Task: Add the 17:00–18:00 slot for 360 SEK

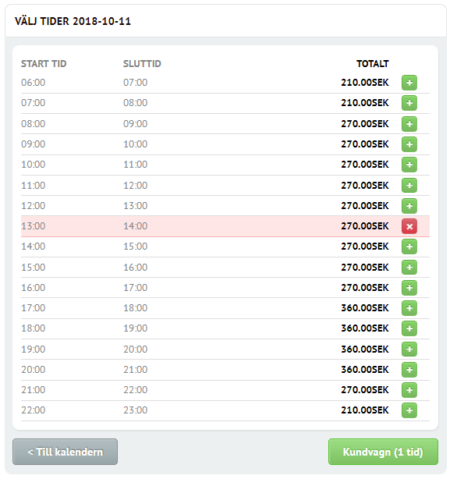Action: tap(409, 308)
